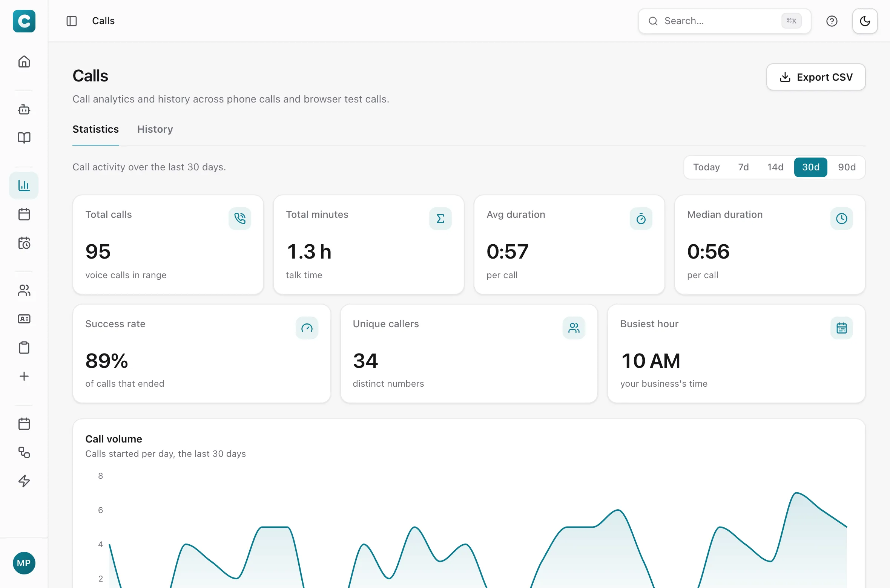Click the gauge icon on Success rate card
The height and width of the screenshot is (588, 890).
coord(307,328)
